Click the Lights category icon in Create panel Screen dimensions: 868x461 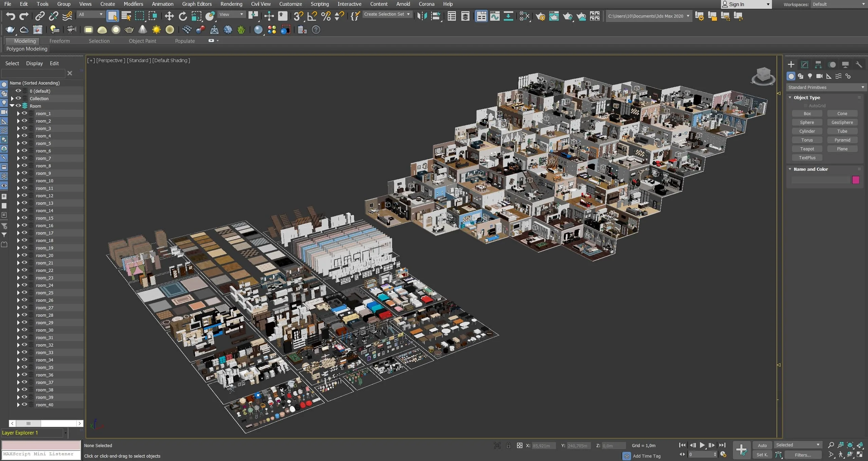point(810,76)
